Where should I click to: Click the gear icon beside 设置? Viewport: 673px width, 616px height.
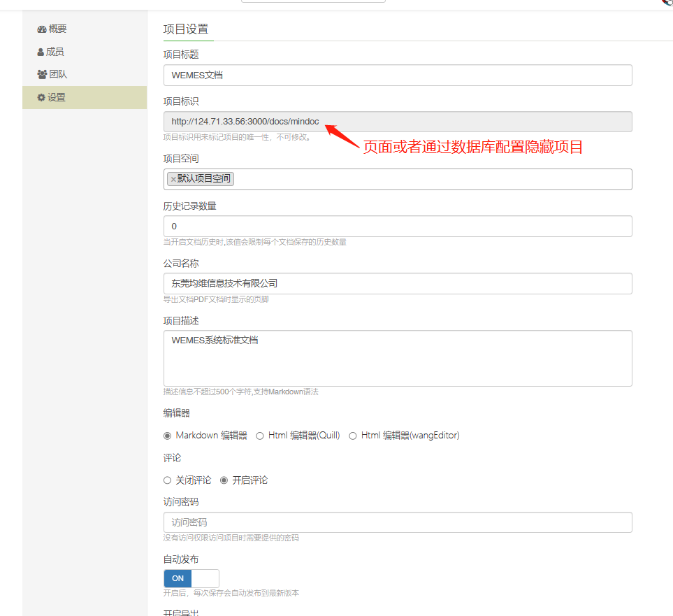pos(41,97)
